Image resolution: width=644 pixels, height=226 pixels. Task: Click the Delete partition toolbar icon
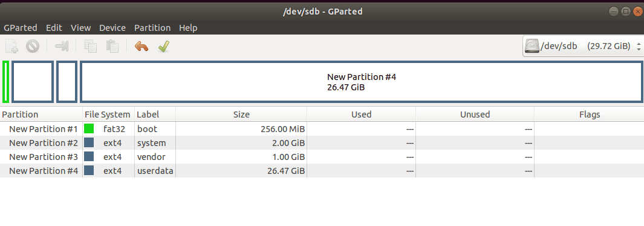(x=33, y=46)
